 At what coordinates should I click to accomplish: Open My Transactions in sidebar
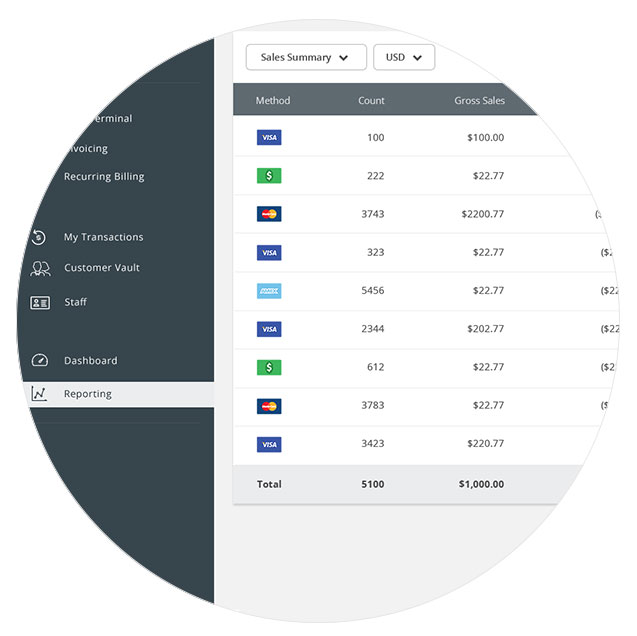click(104, 237)
